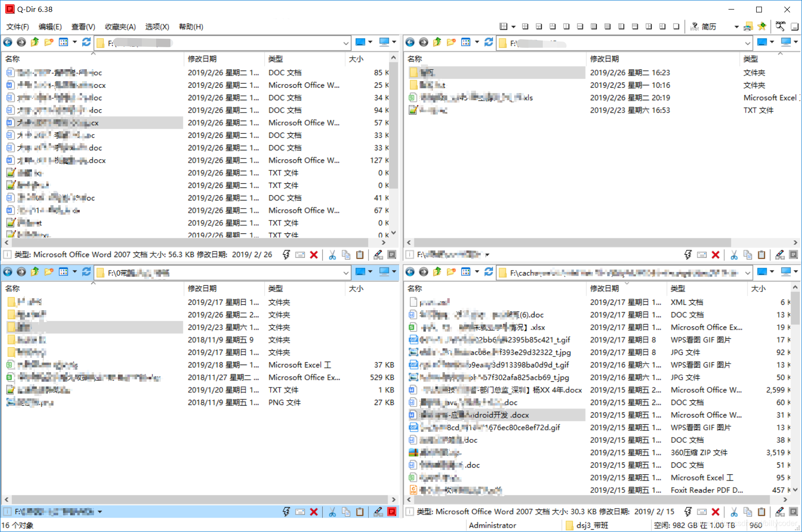Refresh the top-left pane
This screenshot has height=532, width=802.
coord(86,42)
